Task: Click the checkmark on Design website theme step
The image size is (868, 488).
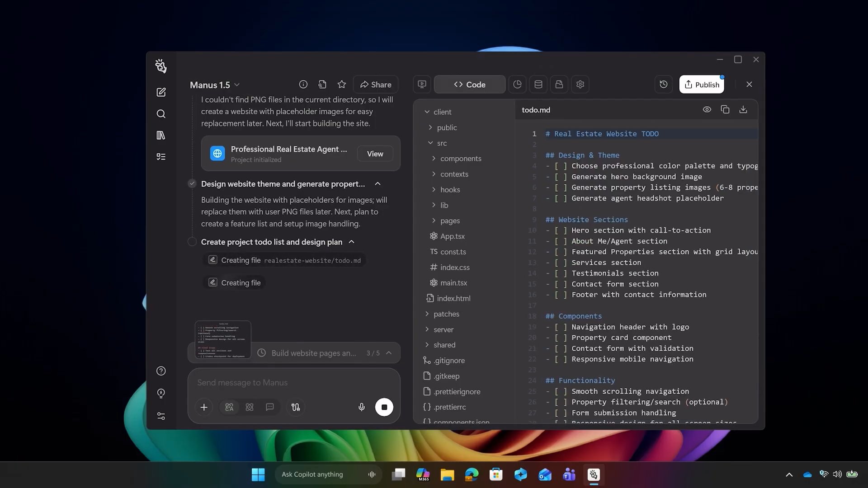Action: click(x=192, y=183)
